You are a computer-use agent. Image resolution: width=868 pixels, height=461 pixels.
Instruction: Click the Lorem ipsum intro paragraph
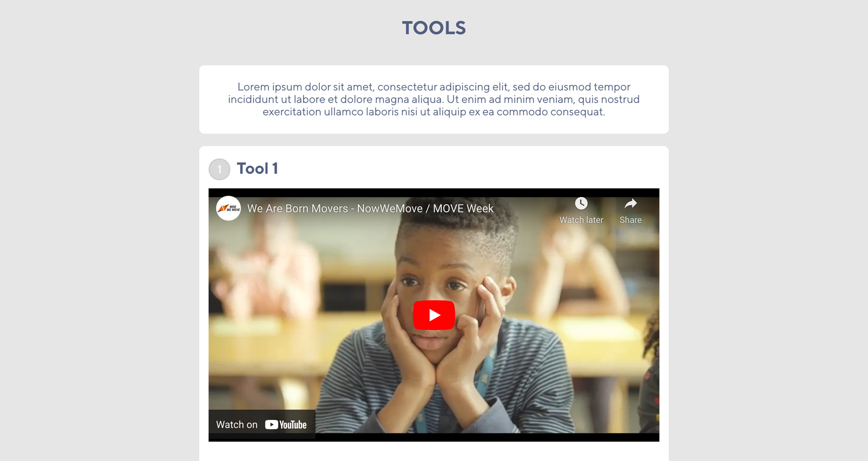[x=434, y=99]
